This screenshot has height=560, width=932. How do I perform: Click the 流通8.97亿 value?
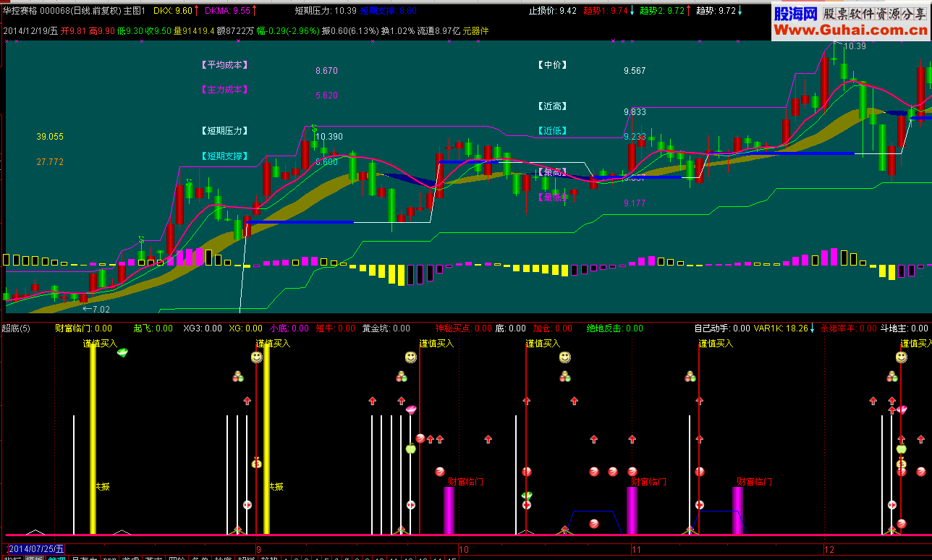pyautogui.click(x=439, y=31)
